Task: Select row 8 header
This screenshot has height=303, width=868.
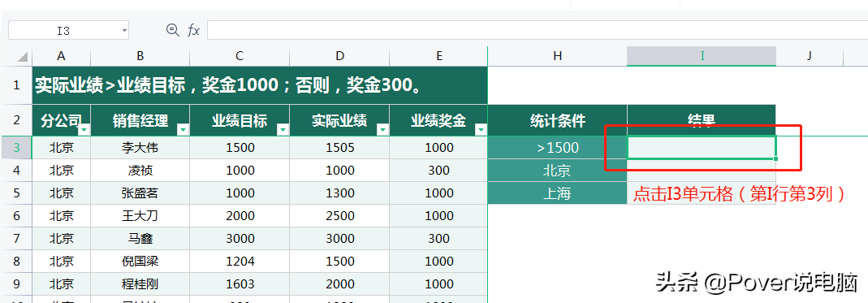Action: point(16,262)
